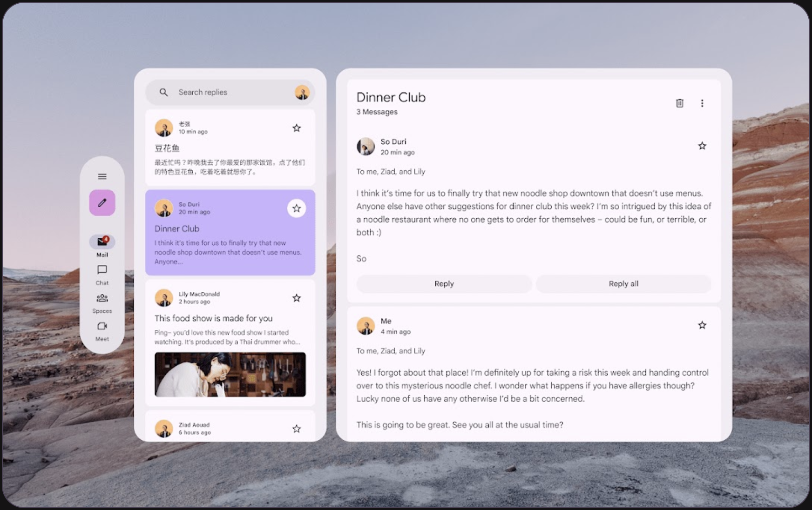Screen dimensions: 812x510
Task: Star the Dinner Club email in the list
Action: (x=296, y=208)
